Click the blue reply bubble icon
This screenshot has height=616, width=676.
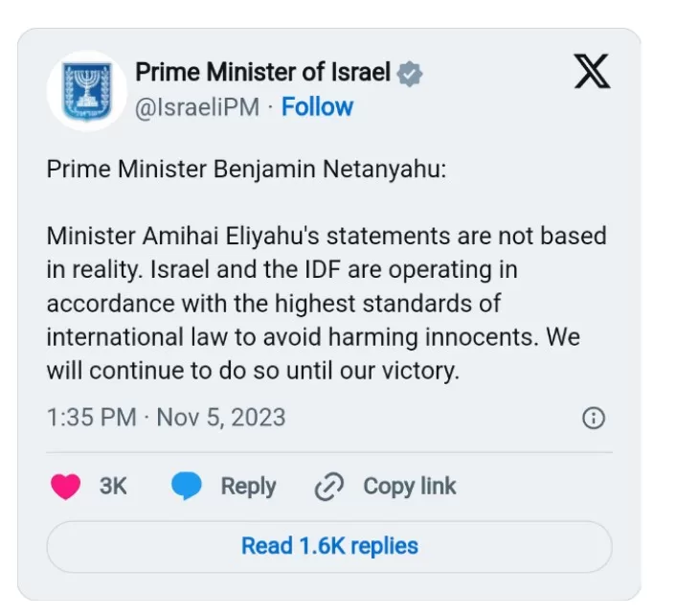click(x=187, y=486)
